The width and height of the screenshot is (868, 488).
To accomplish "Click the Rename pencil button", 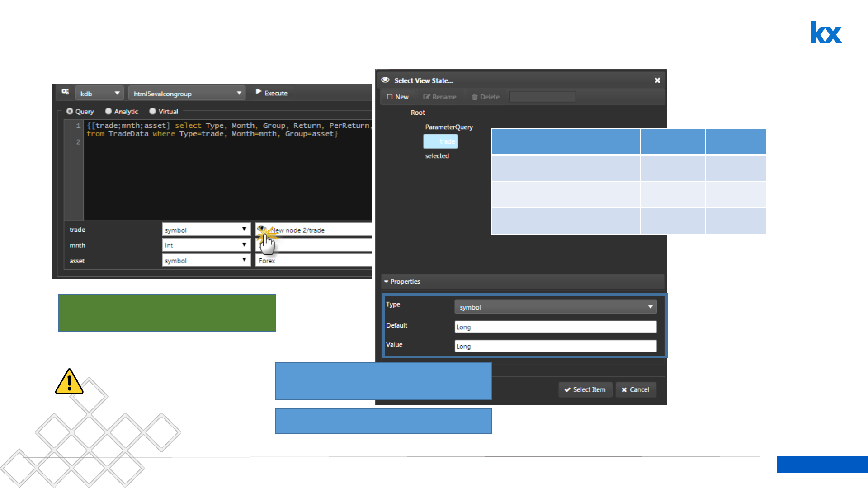I will click(x=439, y=97).
